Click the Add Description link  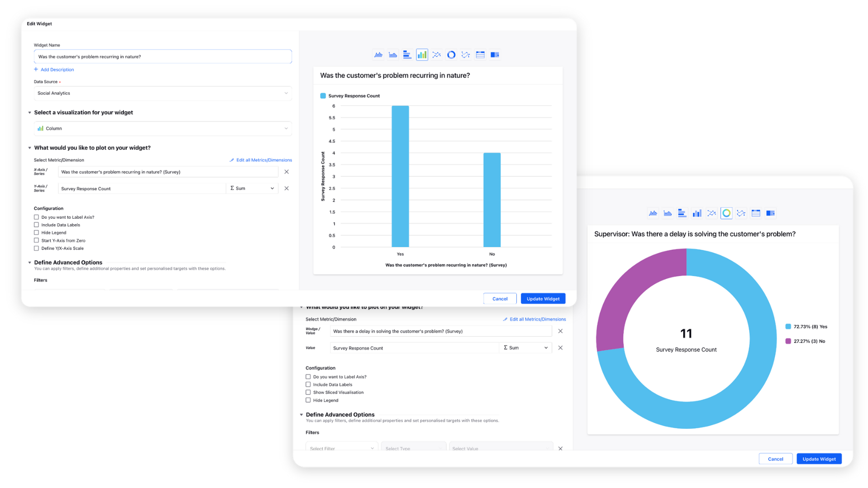coord(57,70)
